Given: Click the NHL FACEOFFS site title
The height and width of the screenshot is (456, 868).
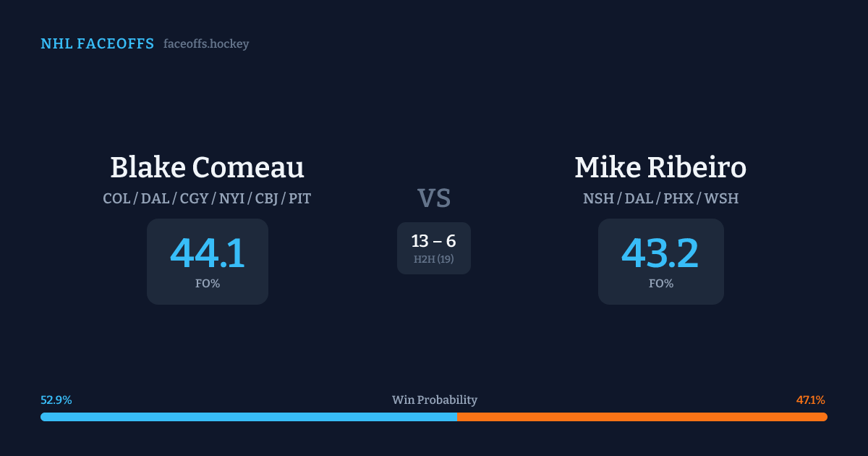Looking at the screenshot, I should (x=97, y=44).
